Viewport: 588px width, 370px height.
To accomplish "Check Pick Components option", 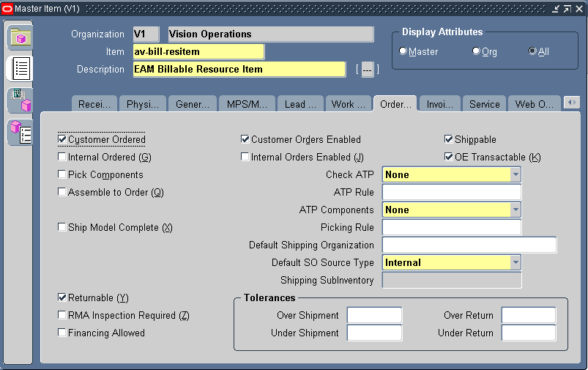I will point(62,174).
